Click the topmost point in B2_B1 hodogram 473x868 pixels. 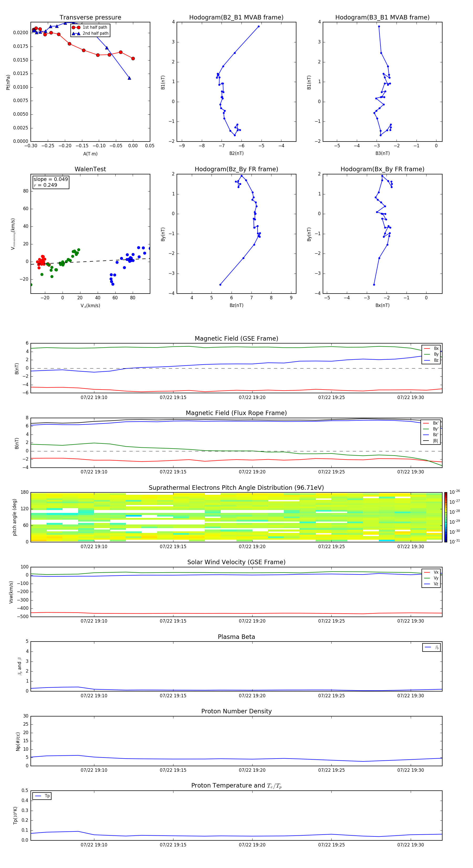pos(259,26)
